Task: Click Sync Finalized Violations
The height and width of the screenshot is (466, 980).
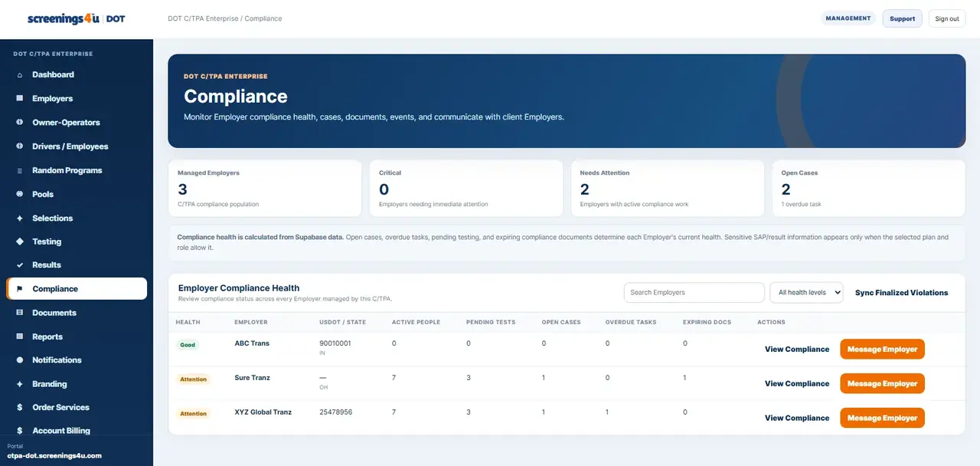Action: 901,293
